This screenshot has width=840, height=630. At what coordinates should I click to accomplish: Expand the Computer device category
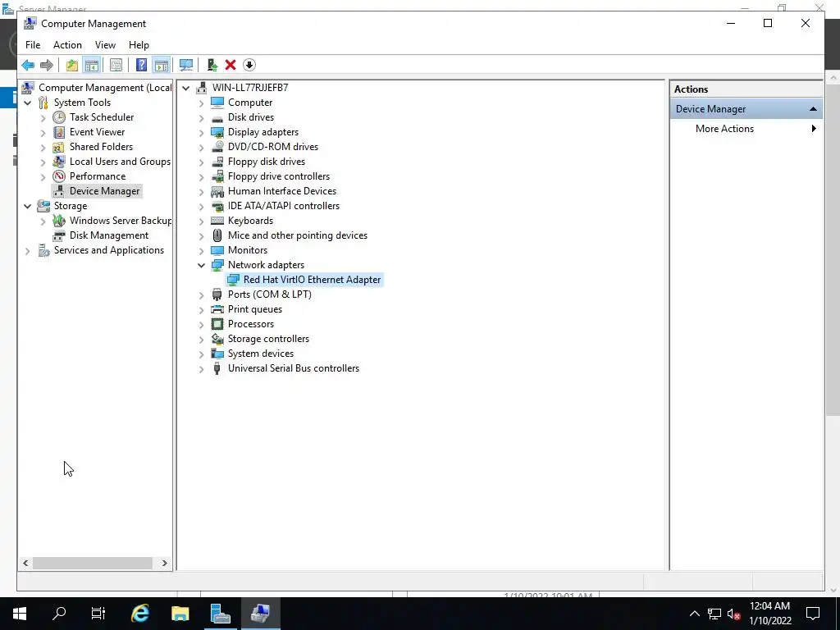pos(202,103)
